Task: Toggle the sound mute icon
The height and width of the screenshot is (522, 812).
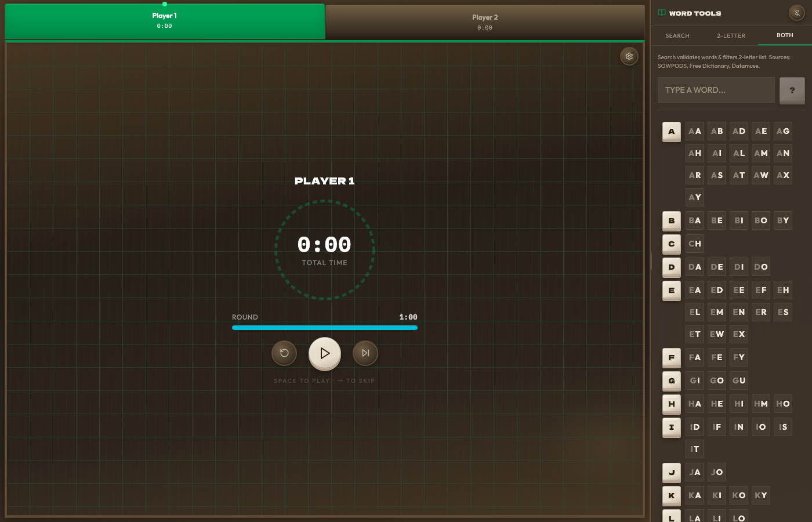Action: tap(795, 13)
